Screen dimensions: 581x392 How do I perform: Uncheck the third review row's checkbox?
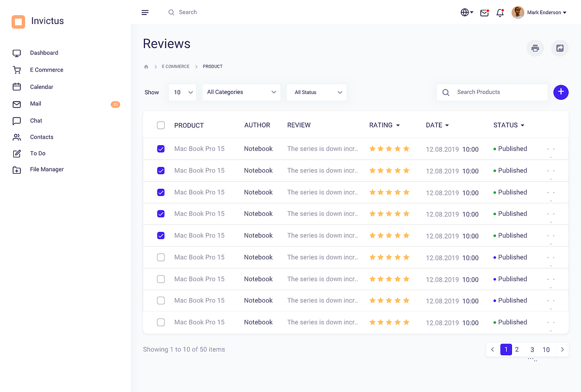(161, 192)
